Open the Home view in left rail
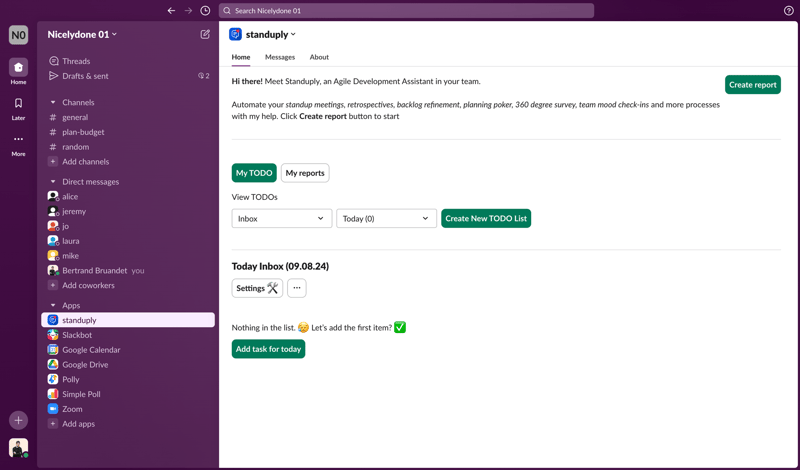The height and width of the screenshot is (470, 800). [x=18, y=71]
